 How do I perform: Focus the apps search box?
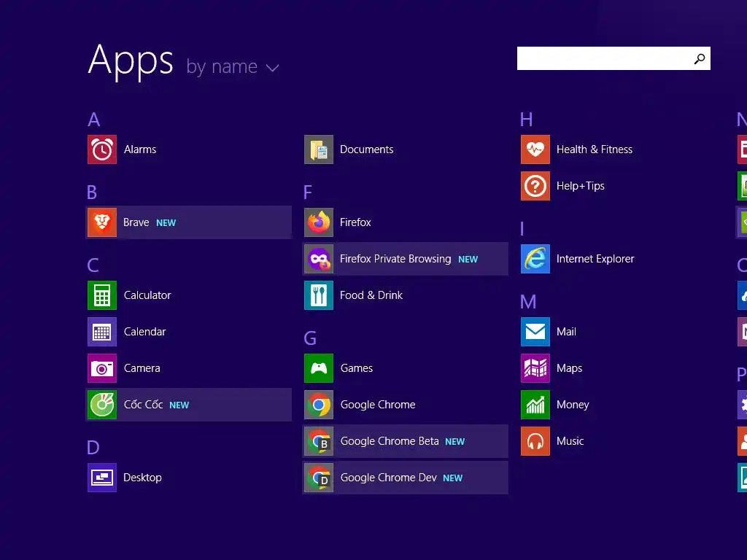pos(614,58)
